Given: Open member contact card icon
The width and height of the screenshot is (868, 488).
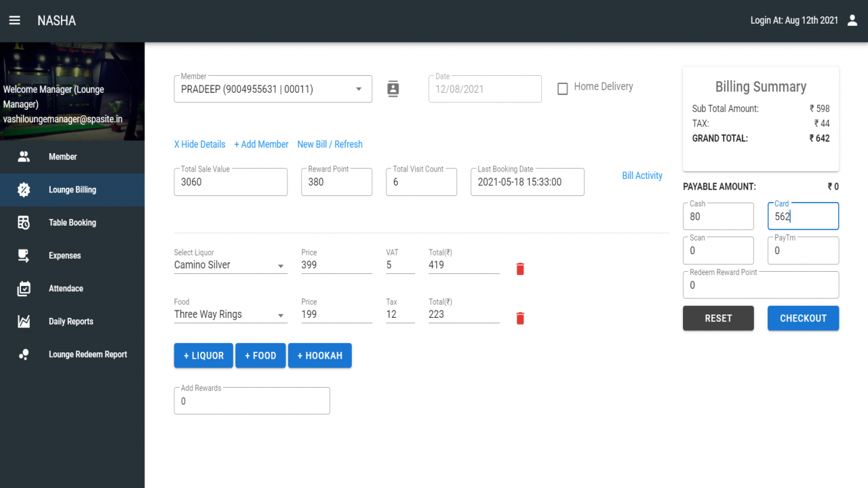Looking at the screenshot, I should tap(393, 89).
